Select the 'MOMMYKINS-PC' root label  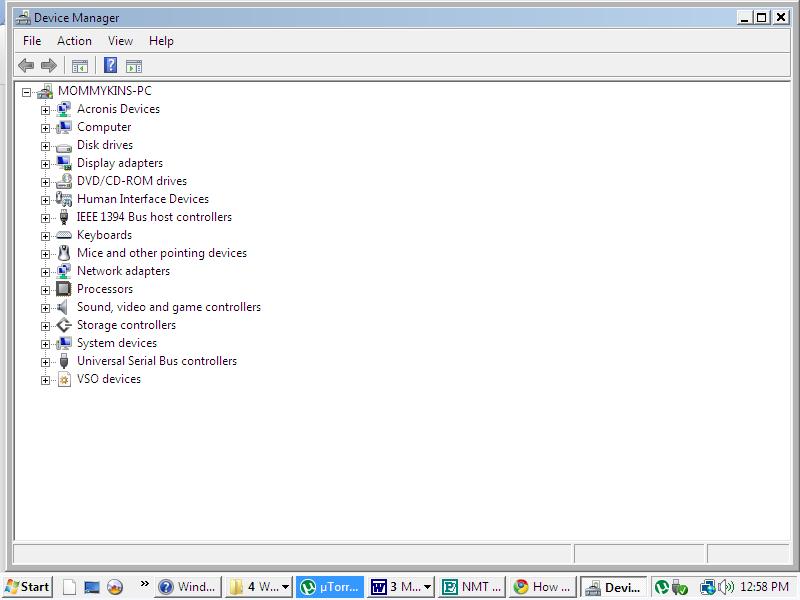(x=105, y=91)
